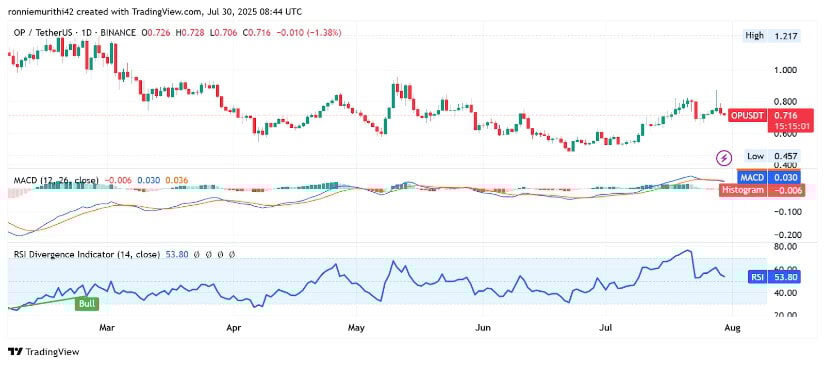Viewport: 825px width, 365px height.
Task: Click the blue MACD axis tag
Action: click(752, 178)
